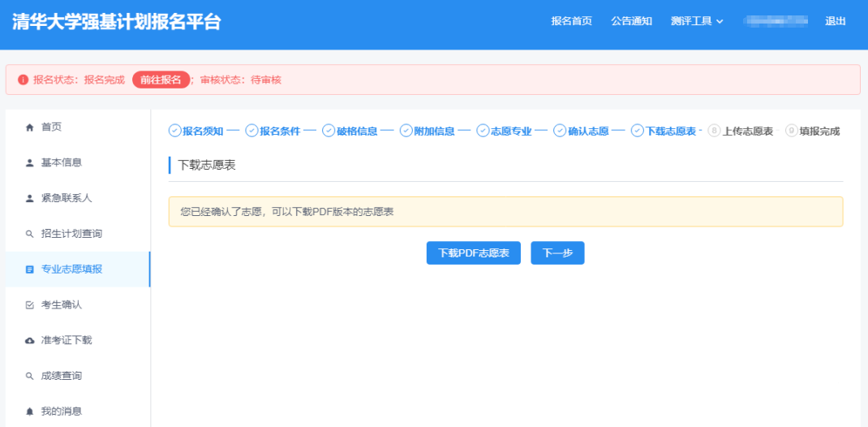868x427 pixels.
Task: Go to the 填报完成 step label
Action: pyautogui.click(x=820, y=132)
